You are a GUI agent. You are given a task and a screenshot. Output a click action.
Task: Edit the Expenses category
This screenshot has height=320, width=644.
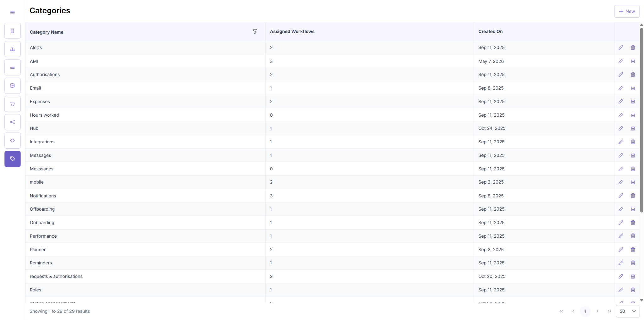pos(621,101)
